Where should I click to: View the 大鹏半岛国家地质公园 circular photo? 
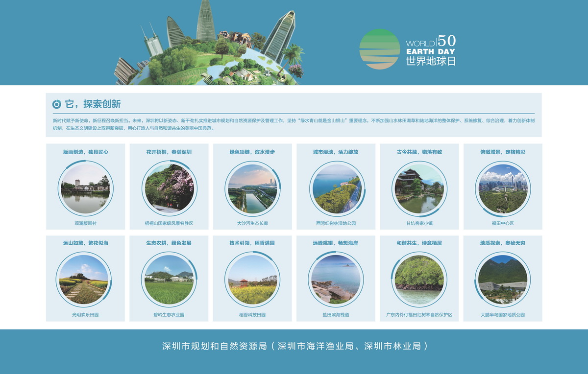click(x=503, y=280)
